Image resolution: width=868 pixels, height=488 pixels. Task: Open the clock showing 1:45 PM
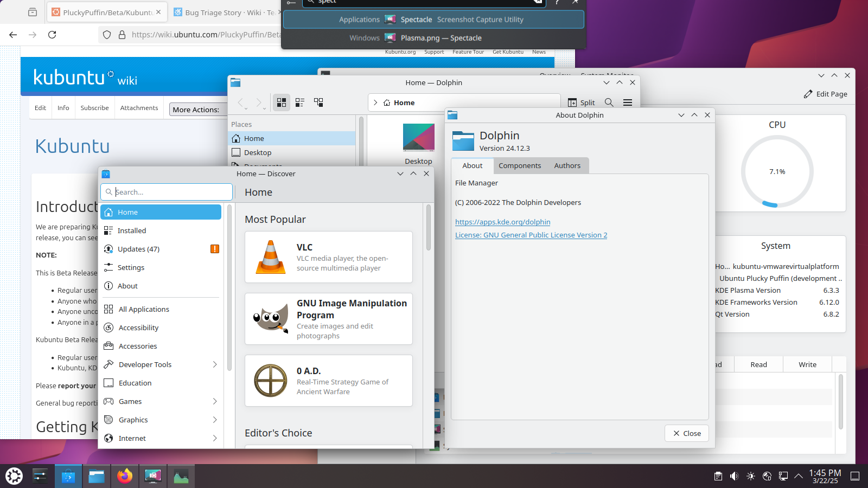click(825, 476)
